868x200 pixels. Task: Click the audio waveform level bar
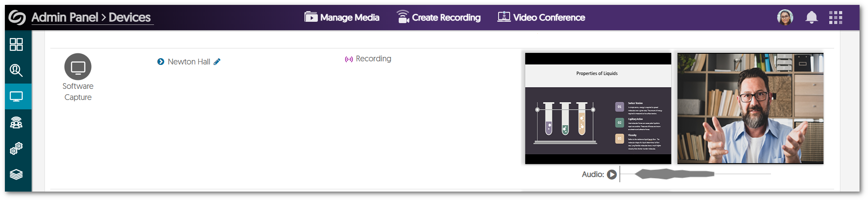click(x=674, y=174)
